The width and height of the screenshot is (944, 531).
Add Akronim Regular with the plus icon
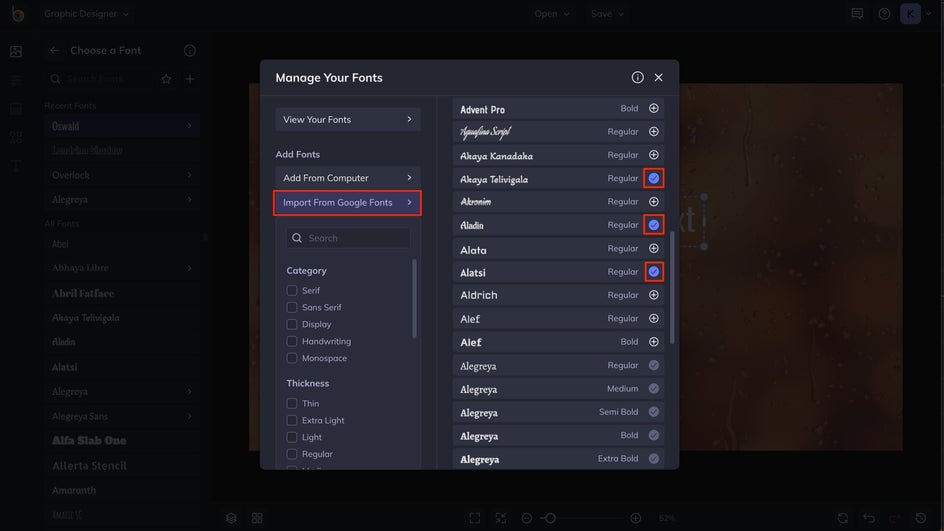coord(653,202)
